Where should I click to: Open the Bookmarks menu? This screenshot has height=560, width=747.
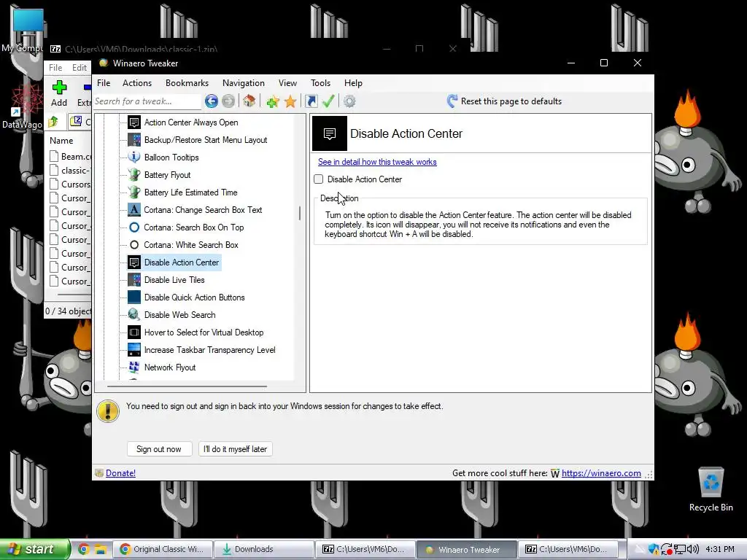click(x=187, y=83)
